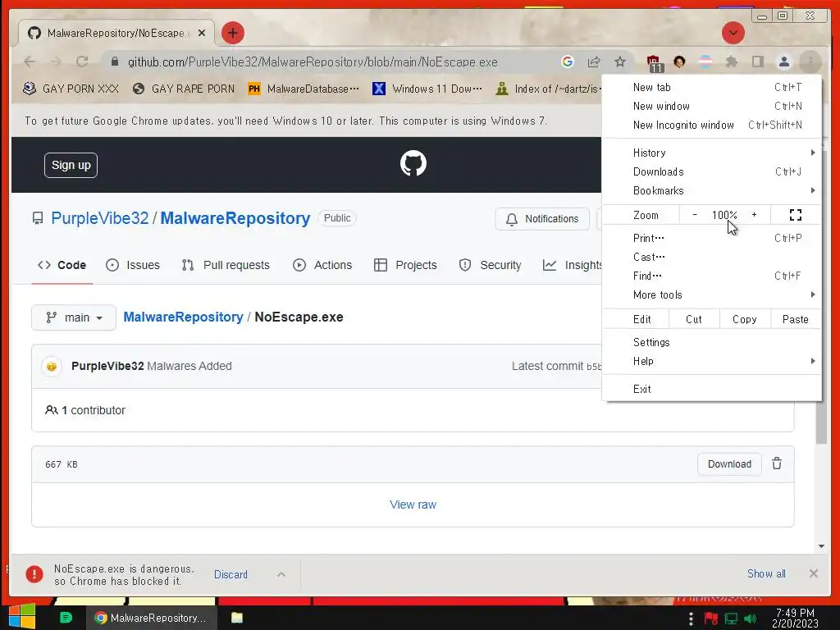
Task: Click the red new tab plus button
Action: pos(232,33)
